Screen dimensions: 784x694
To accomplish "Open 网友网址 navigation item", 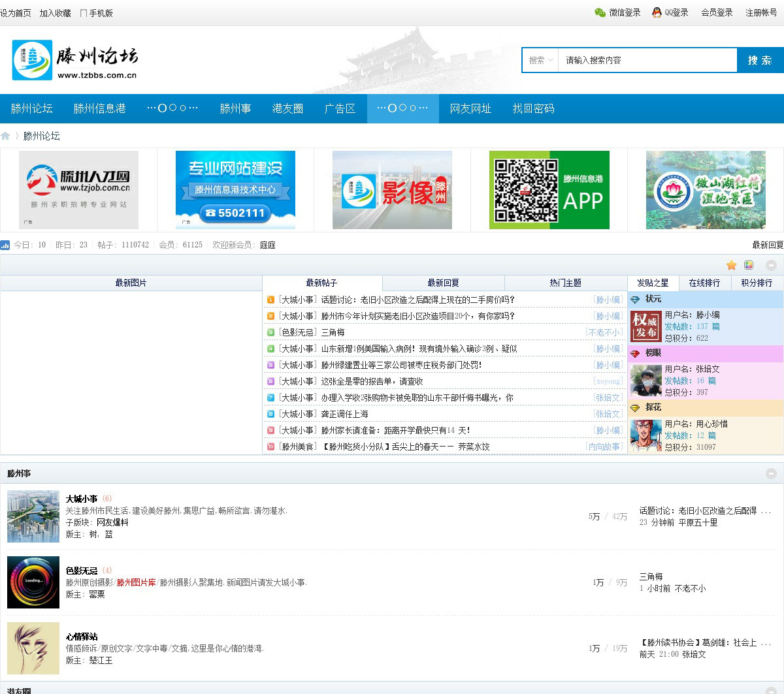I will tap(470, 108).
